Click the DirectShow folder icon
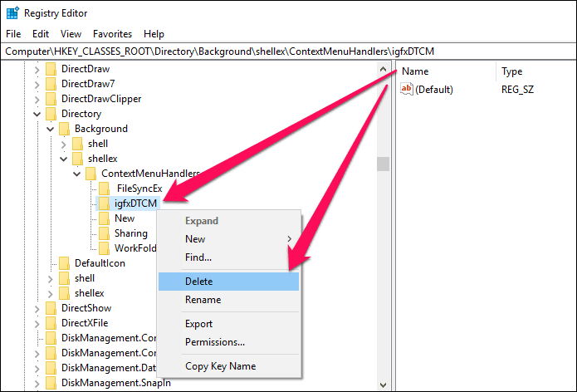Viewport: 577px width, 392px height. click(51, 308)
